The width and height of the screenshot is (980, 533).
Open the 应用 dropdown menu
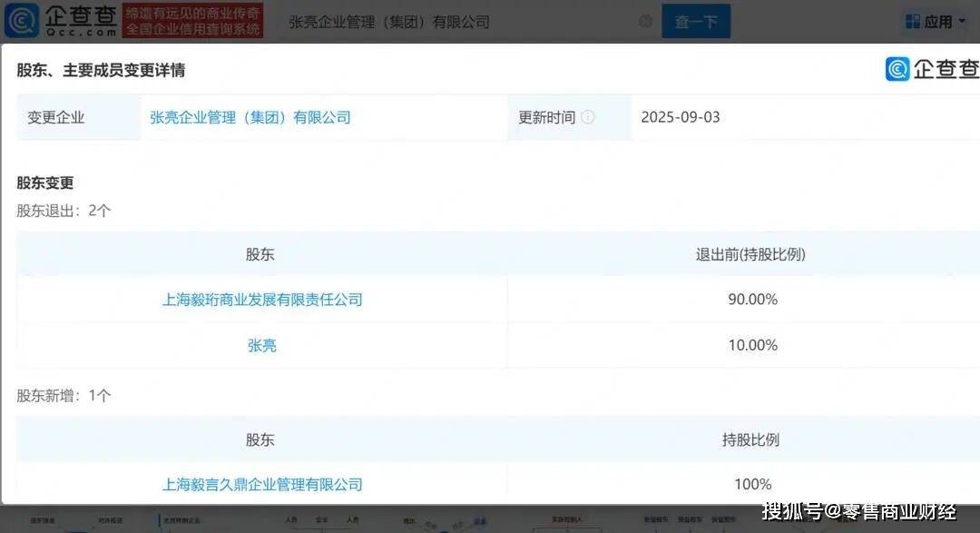click(x=935, y=22)
